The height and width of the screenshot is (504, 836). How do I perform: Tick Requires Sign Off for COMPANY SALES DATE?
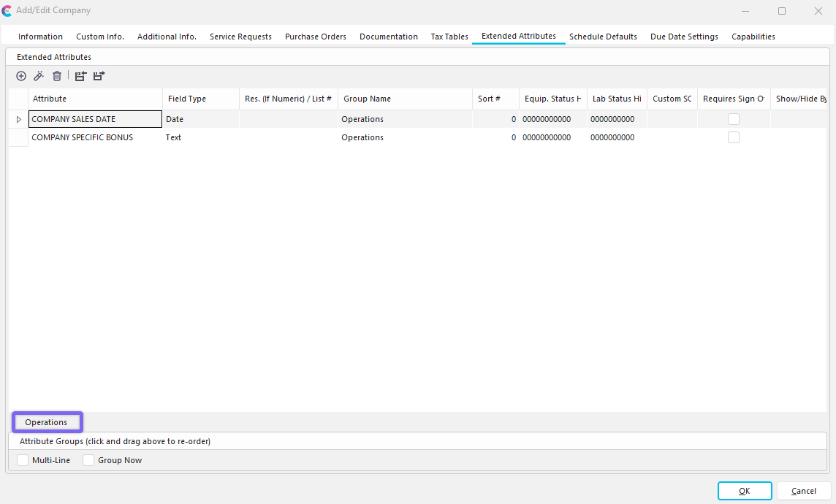pos(733,119)
